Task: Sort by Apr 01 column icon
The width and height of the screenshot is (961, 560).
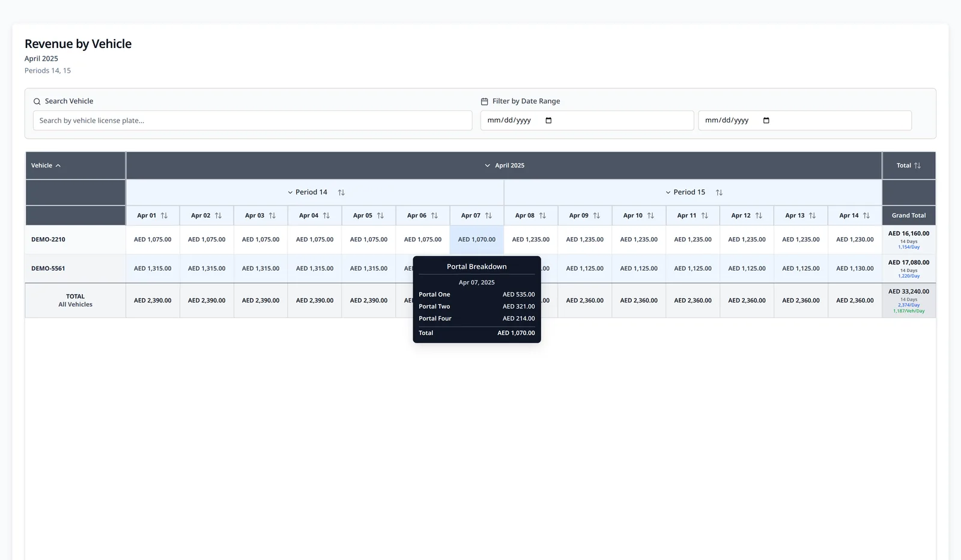Action: point(164,215)
